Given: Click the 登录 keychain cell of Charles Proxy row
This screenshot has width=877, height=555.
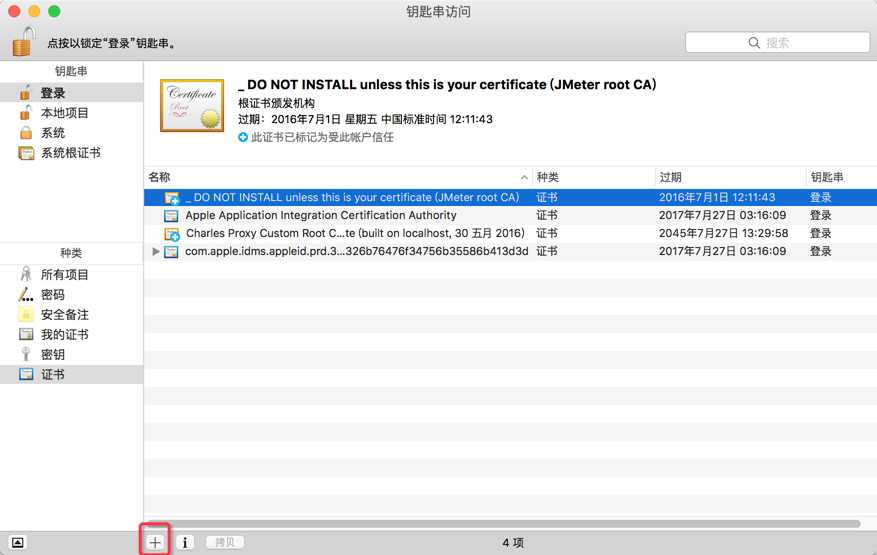Looking at the screenshot, I should tap(821, 233).
